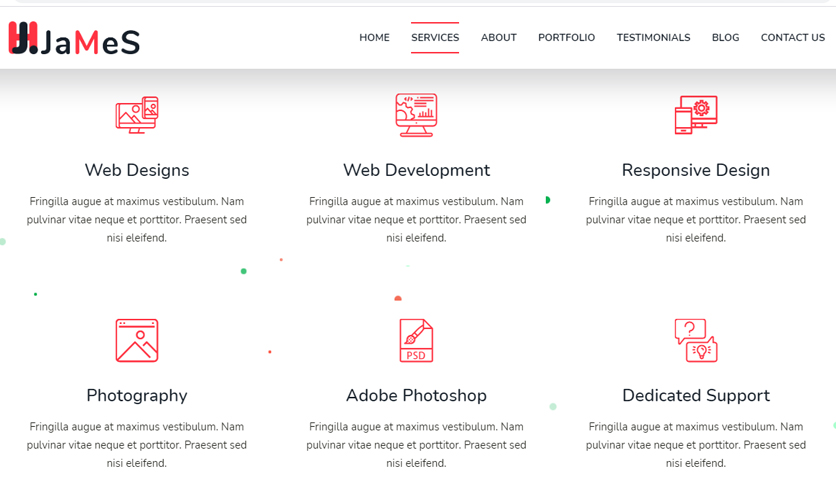The width and height of the screenshot is (836, 484).
Task: Click the Web Development heading
Action: tap(416, 170)
